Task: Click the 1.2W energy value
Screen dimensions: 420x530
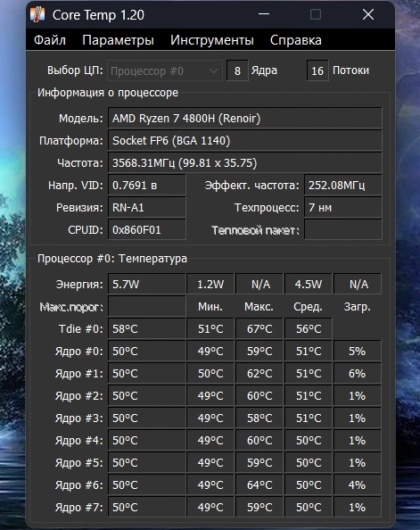Action: pos(210,284)
